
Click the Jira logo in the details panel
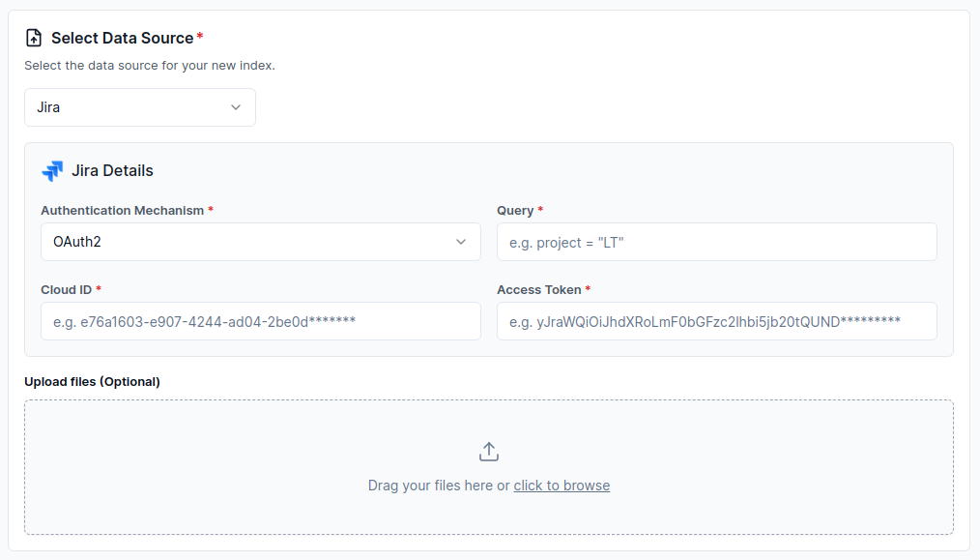53,170
